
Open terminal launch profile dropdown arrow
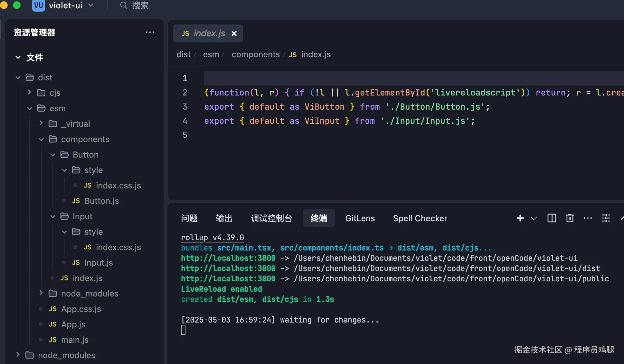coord(534,218)
